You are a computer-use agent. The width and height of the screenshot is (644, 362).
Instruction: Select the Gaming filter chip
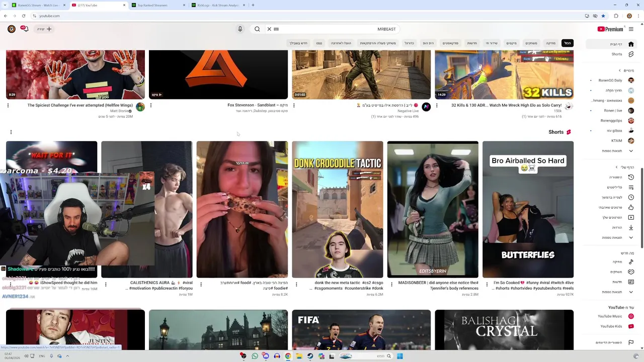pos(531,43)
